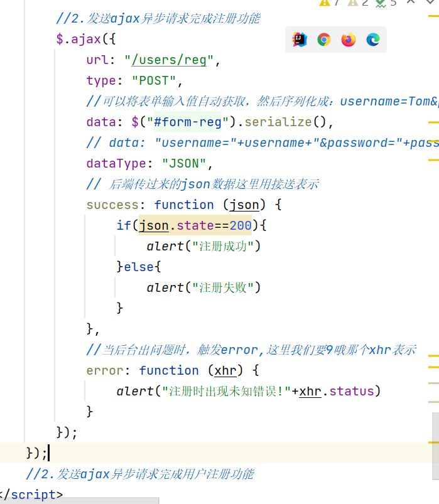
Task: Click the "JSON" dataType value
Action: (184, 164)
